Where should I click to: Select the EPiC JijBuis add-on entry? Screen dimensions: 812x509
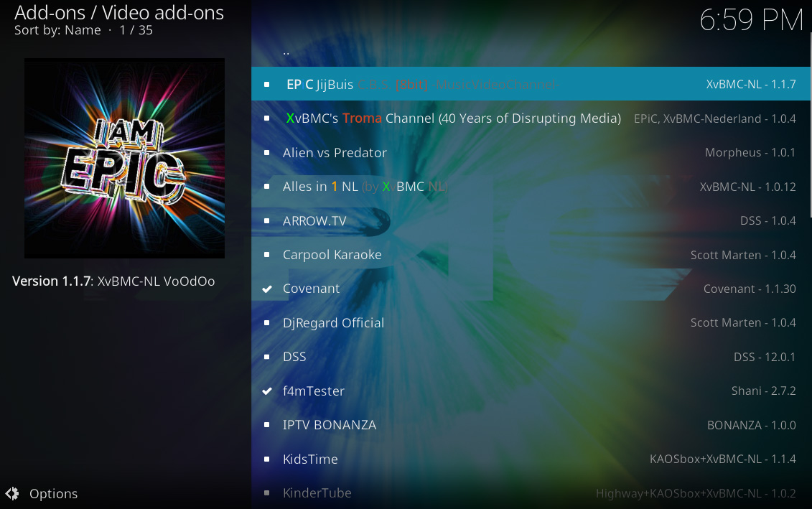(531, 84)
